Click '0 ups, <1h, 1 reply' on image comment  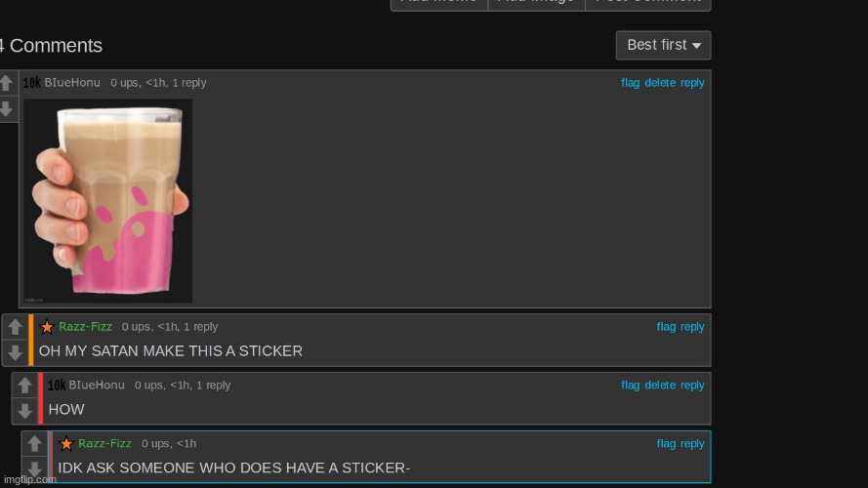point(158,83)
